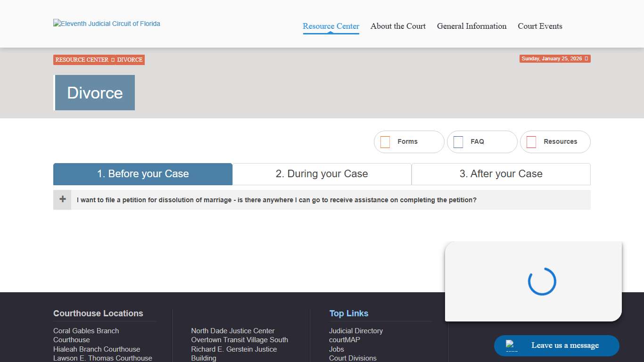Click the RESOURCE CENTER breadcrumb link
Screen dimensions: 644x362
click(x=82, y=60)
